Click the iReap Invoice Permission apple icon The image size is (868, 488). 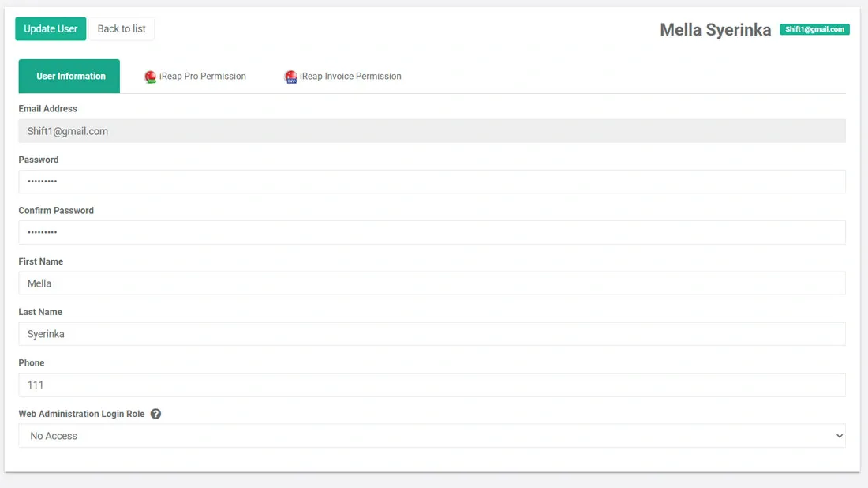click(291, 76)
